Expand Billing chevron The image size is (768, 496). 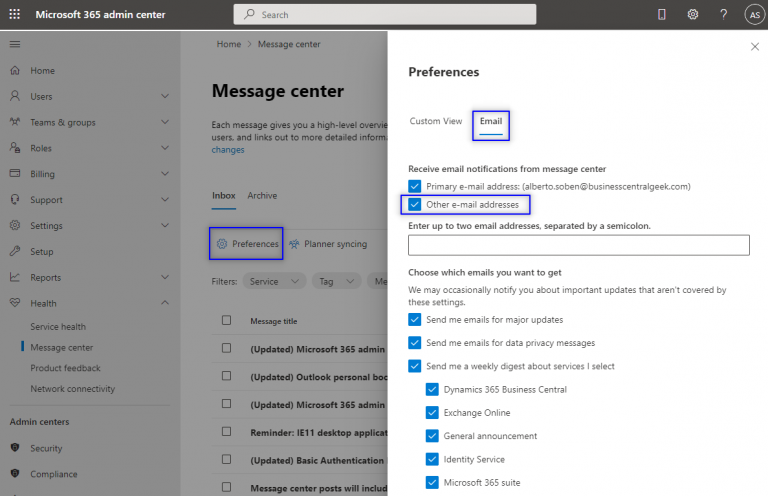pos(165,173)
